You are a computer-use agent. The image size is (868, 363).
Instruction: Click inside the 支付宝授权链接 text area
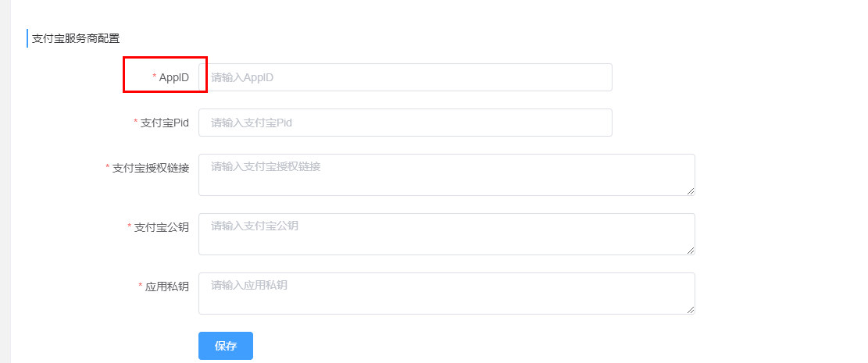pyautogui.click(x=446, y=174)
